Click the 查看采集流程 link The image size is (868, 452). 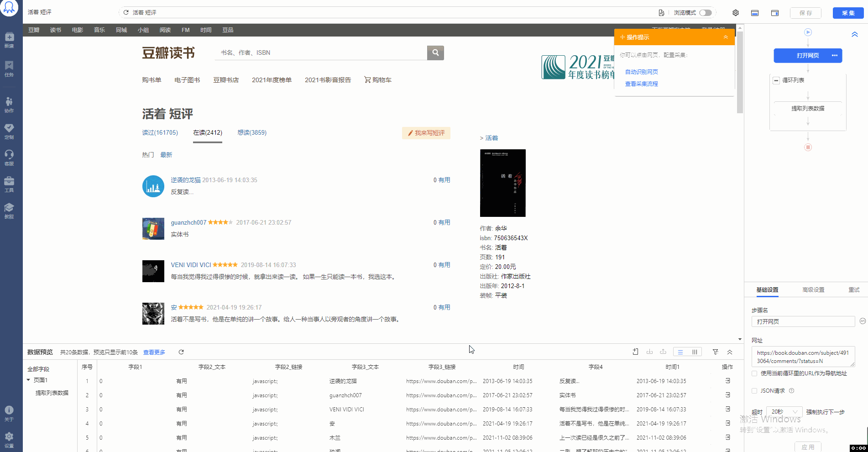(x=641, y=84)
